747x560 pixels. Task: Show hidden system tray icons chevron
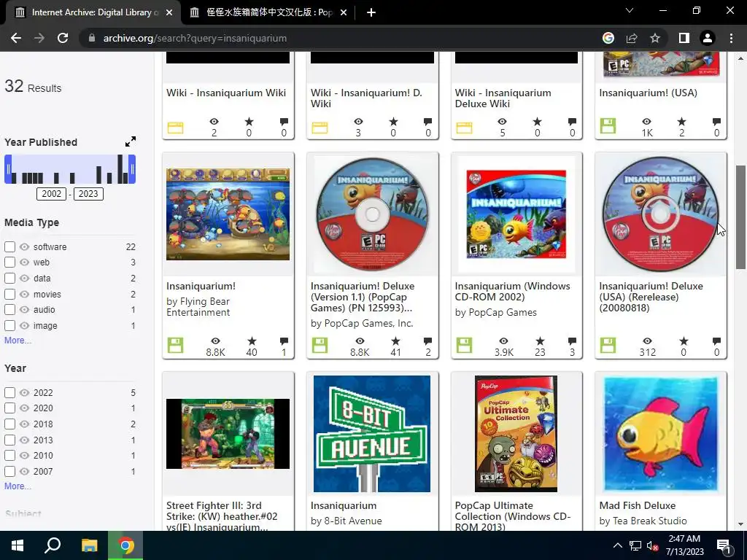tap(617, 545)
